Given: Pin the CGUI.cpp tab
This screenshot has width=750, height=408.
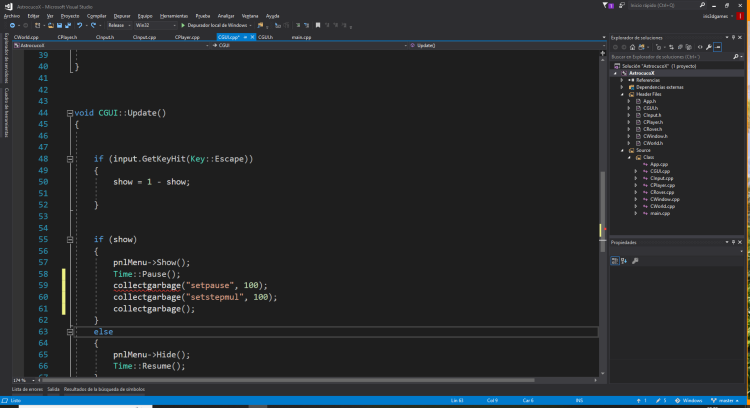Looking at the screenshot, I should [x=245, y=36].
